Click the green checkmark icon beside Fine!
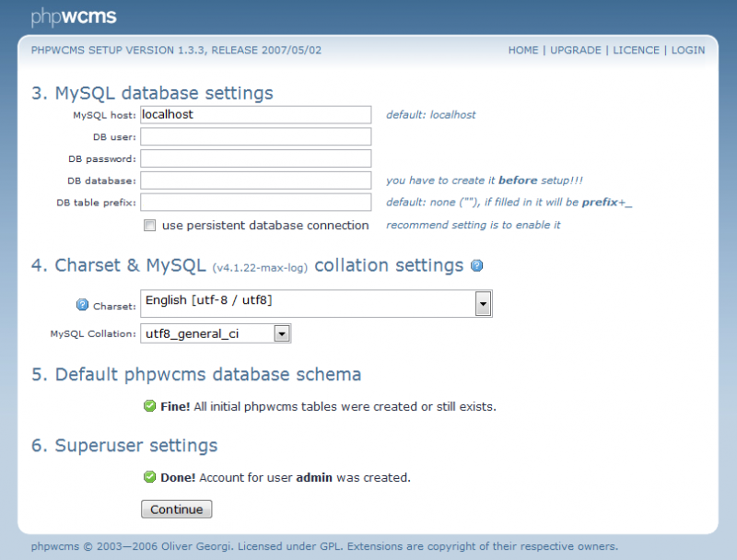Viewport: 737px width, 560px height. (149, 406)
